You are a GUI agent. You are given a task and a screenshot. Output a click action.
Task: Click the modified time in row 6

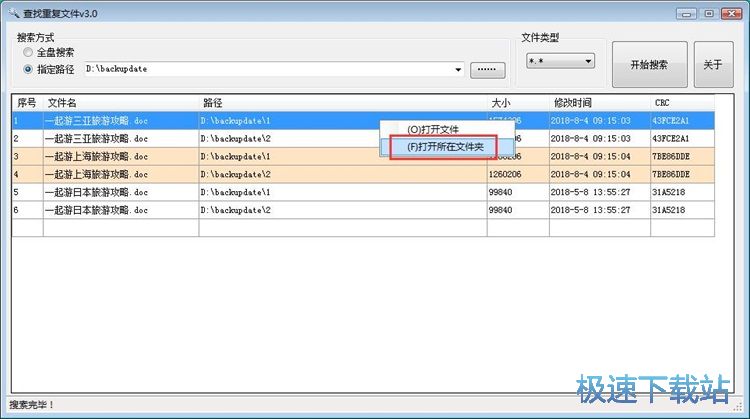[590, 210]
